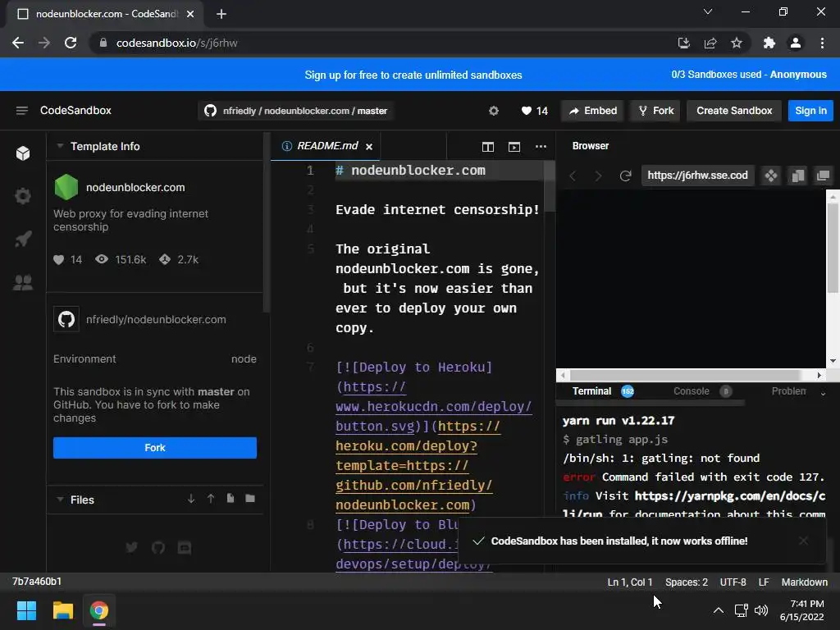Click the GitHub icon beside nfriedly/nodeunblocker.com/master

coord(210,111)
